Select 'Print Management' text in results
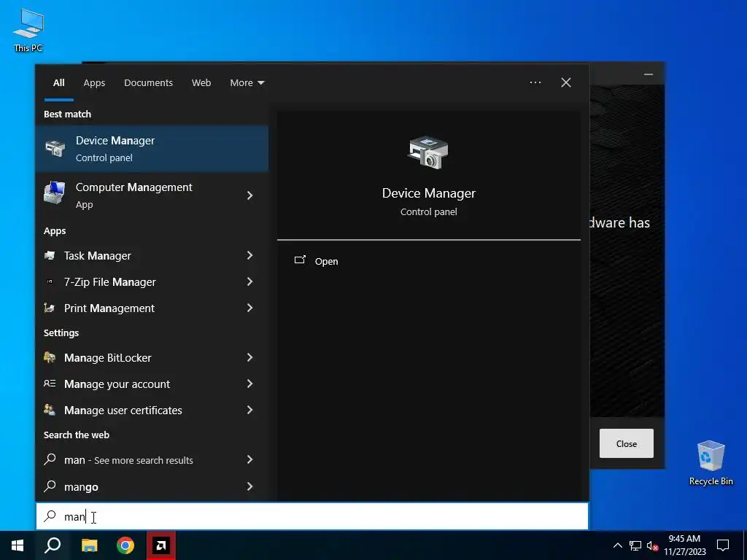This screenshot has height=560, width=747. coord(109,308)
